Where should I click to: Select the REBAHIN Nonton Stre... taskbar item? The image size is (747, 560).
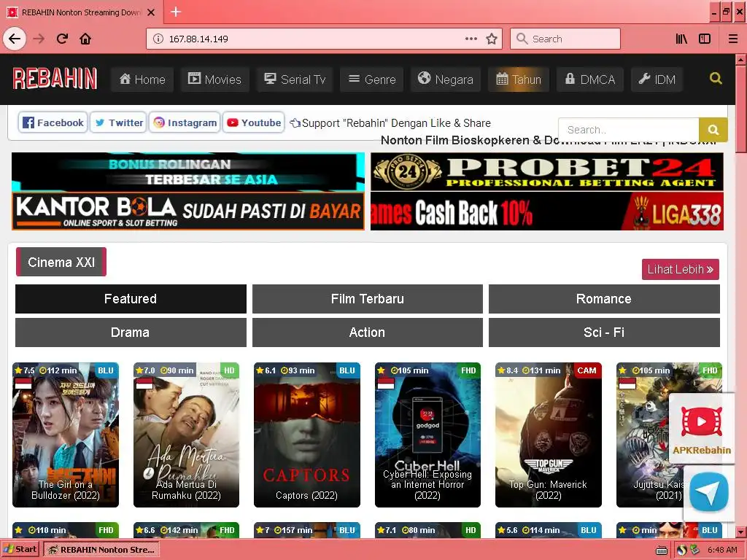[101, 550]
